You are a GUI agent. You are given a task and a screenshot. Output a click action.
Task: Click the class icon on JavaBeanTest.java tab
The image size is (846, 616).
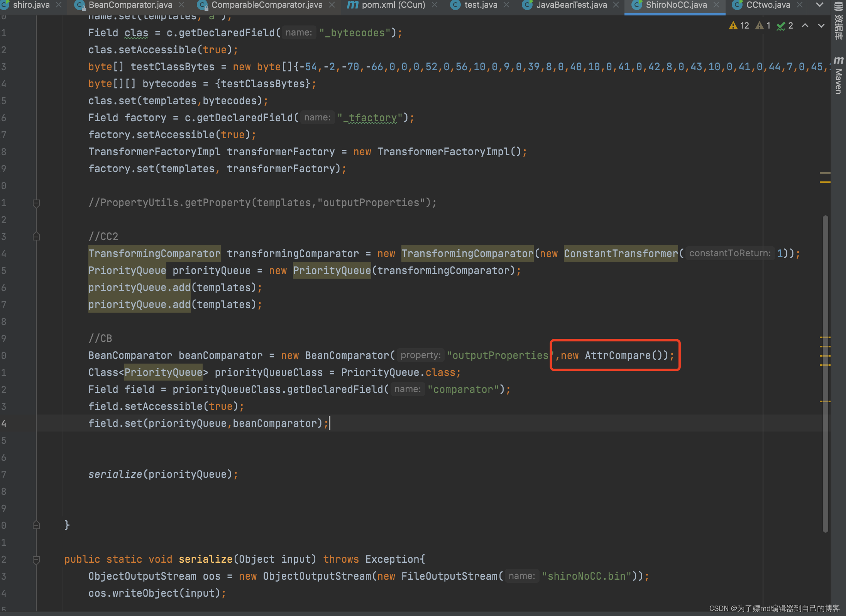coord(527,5)
